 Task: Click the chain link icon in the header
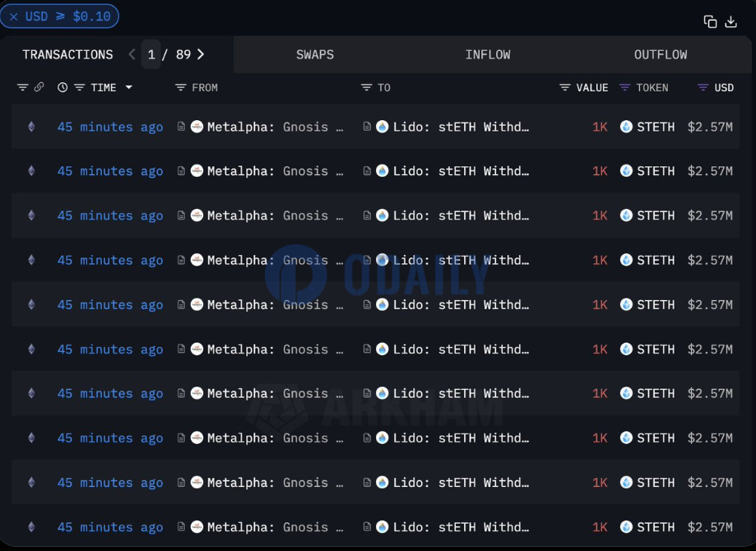39,87
